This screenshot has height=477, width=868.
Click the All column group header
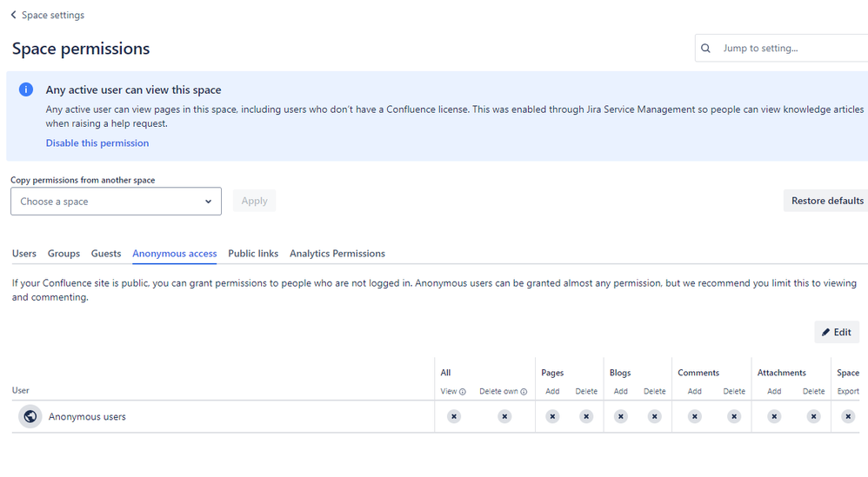click(x=445, y=373)
